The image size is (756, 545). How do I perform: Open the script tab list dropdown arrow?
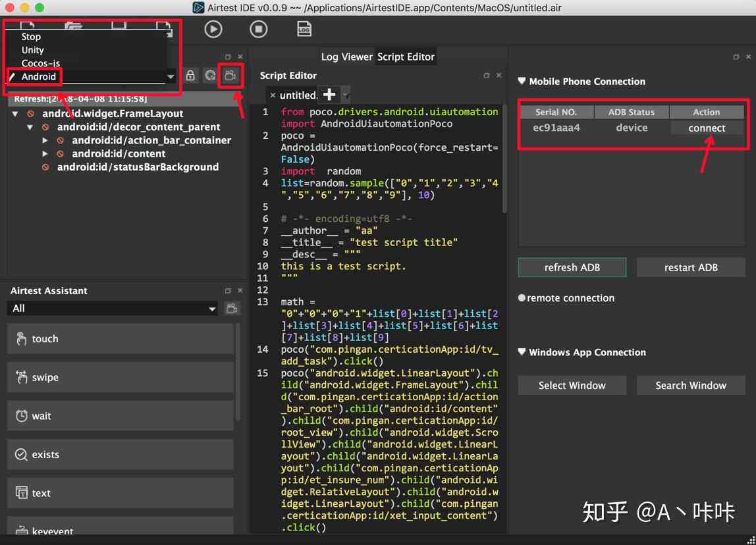point(346,95)
